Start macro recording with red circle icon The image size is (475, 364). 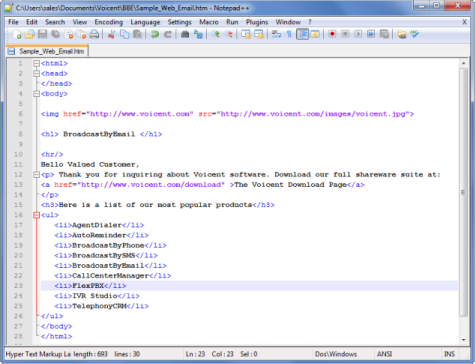(332, 34)
